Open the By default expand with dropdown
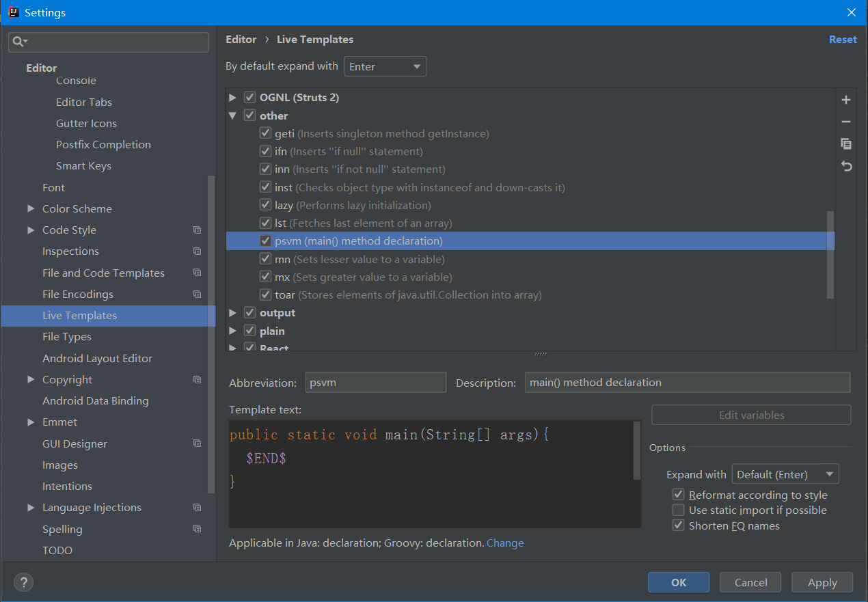This screenshot has height=602, width=868. click(385, 66)
